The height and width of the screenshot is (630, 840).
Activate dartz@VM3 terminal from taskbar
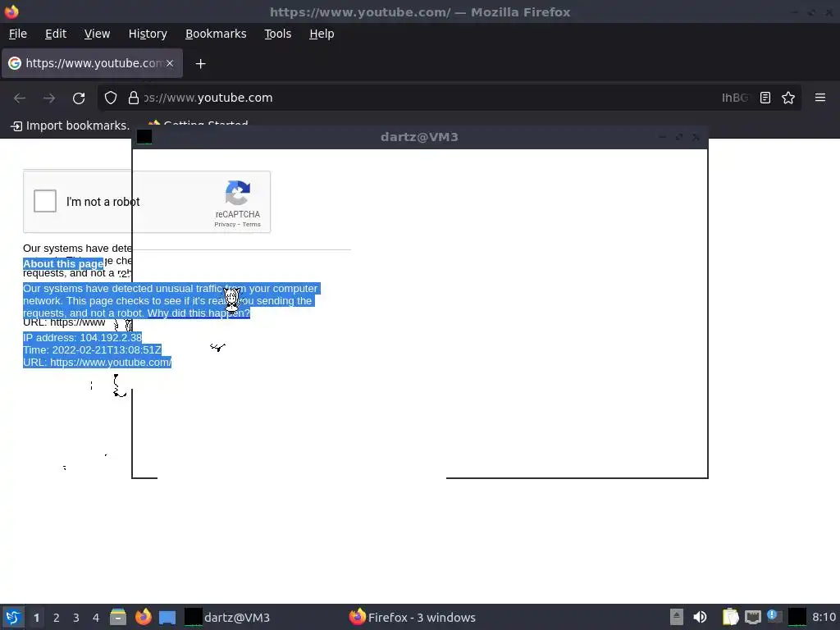point(227,618)
